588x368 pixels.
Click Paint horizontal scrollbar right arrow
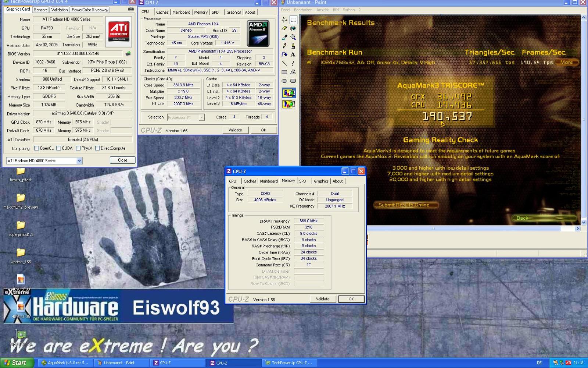tap(577, 229)
